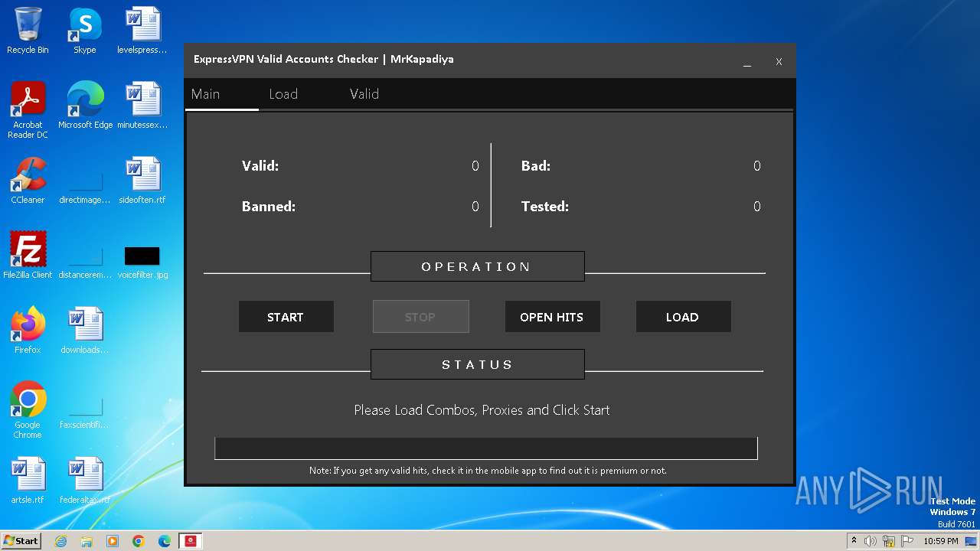Image resolution: width=980 pixels, height=551 pixels.
Task: Launch the Microsoft Edge desktop shortcut
Action: 85,106
